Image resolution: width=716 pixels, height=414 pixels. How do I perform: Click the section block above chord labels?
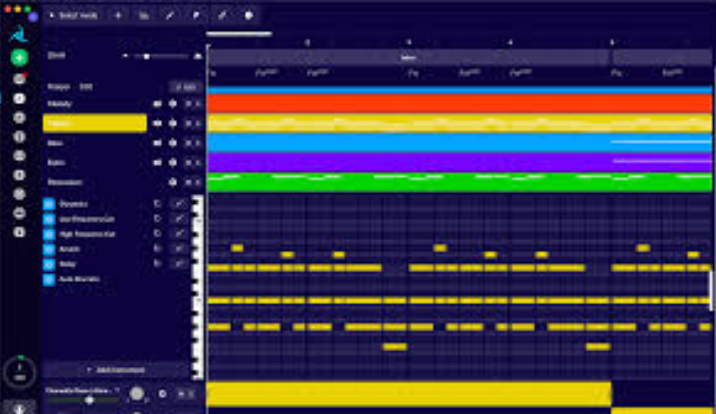coord(409,58)
